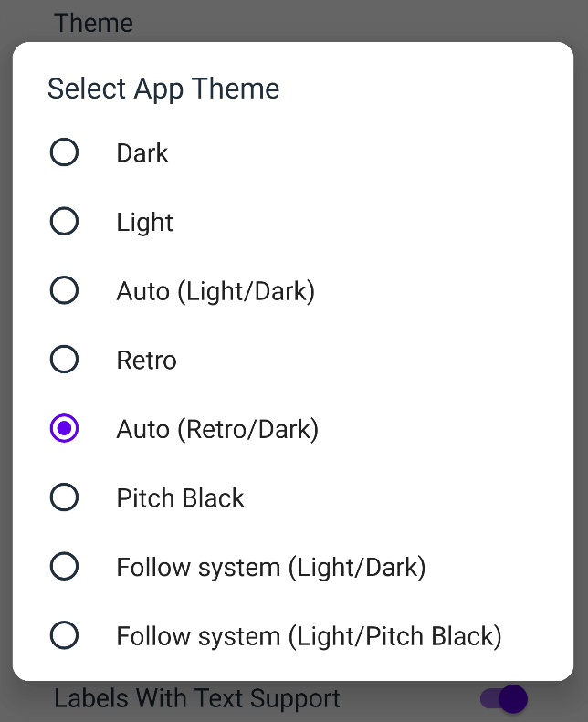Pick the Retro theme radio button
The height and width of the screenshot is (722, 588).
pyautogui.click(x=64, y=359)
